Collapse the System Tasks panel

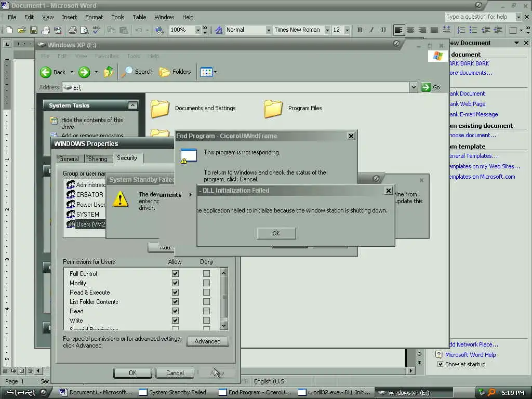pyautogui.click(x=132, y=105)
